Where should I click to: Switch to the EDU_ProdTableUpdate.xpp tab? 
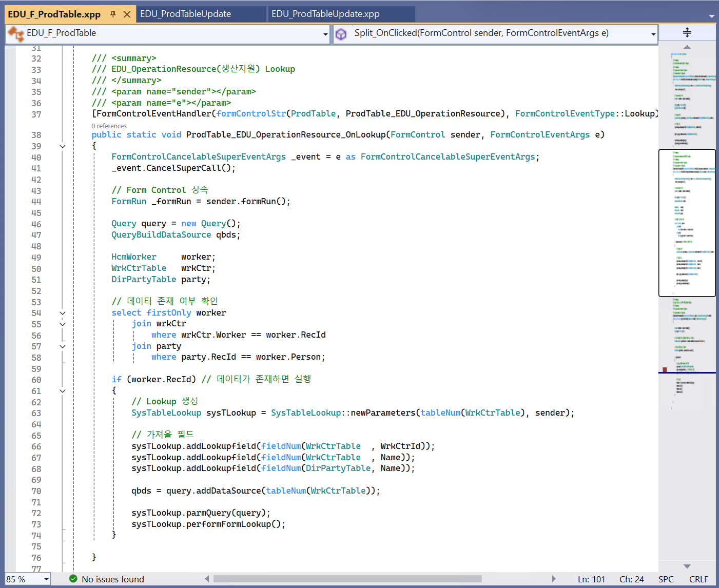point(325,14)
